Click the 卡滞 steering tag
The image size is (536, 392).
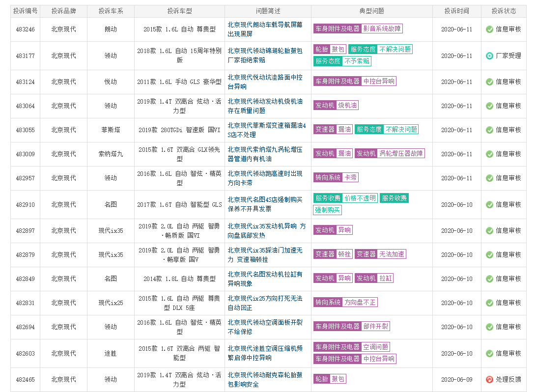point(350,178)
